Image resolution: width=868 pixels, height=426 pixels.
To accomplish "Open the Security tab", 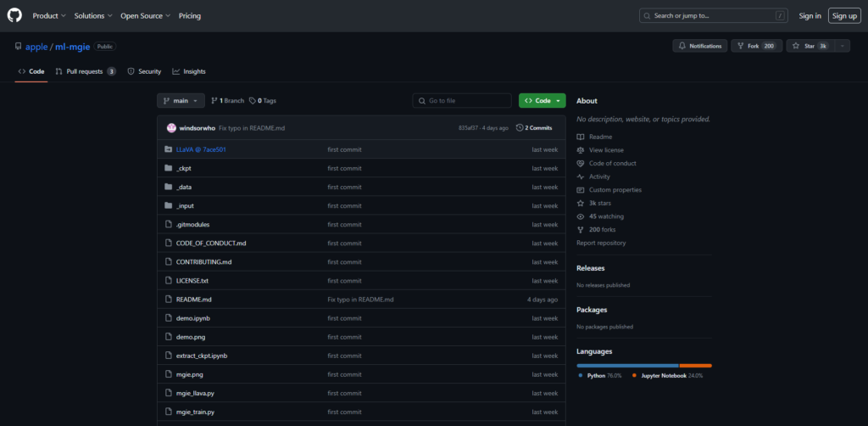I will tap(144, 71).
